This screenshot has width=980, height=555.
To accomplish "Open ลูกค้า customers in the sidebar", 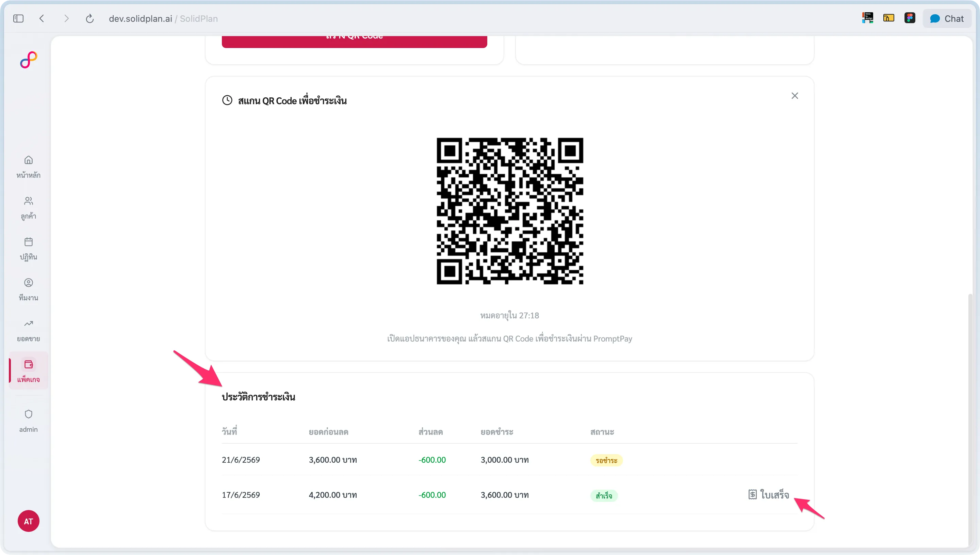I will (x=29, y=208).
